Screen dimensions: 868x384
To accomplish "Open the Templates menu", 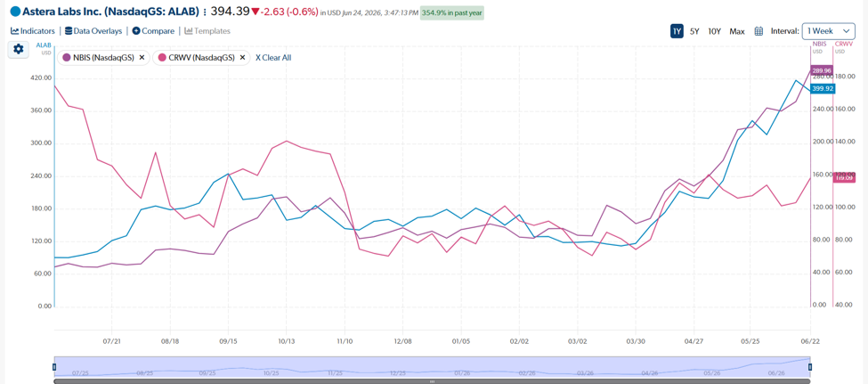I will click(x=207, y=31).
